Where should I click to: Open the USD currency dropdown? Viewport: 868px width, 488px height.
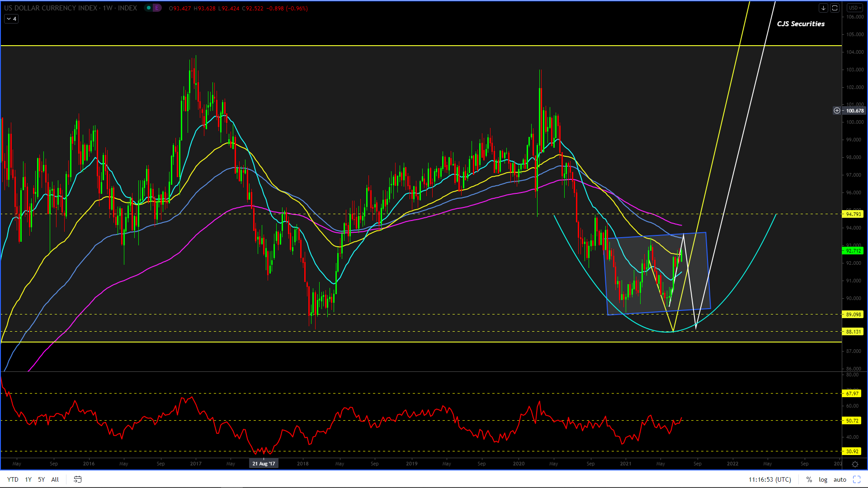pyautogui.click(x=855, y=8)
